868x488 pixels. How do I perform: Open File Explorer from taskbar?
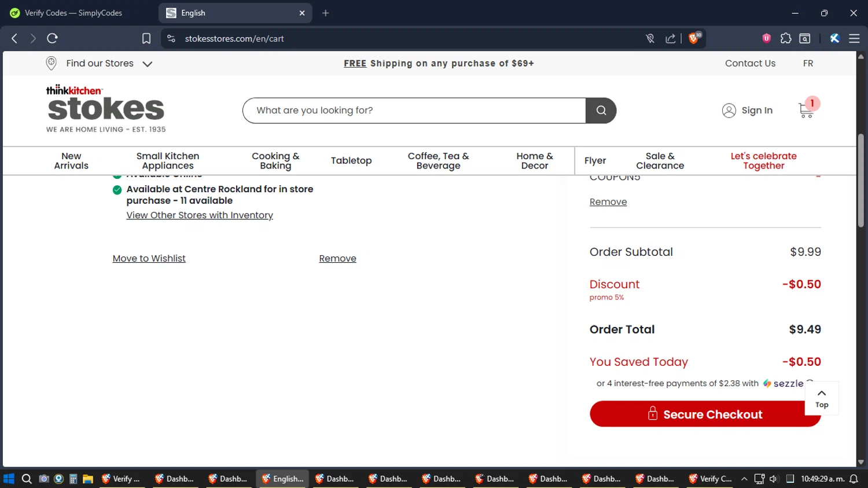click(x=88, y=479)
